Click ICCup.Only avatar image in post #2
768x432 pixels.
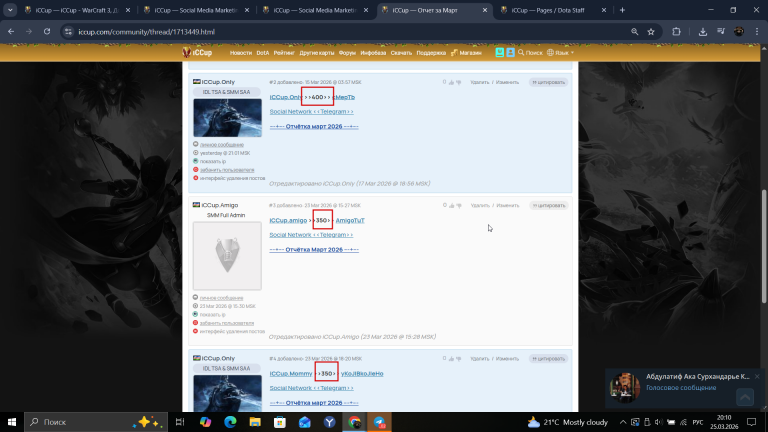(227, 118)
